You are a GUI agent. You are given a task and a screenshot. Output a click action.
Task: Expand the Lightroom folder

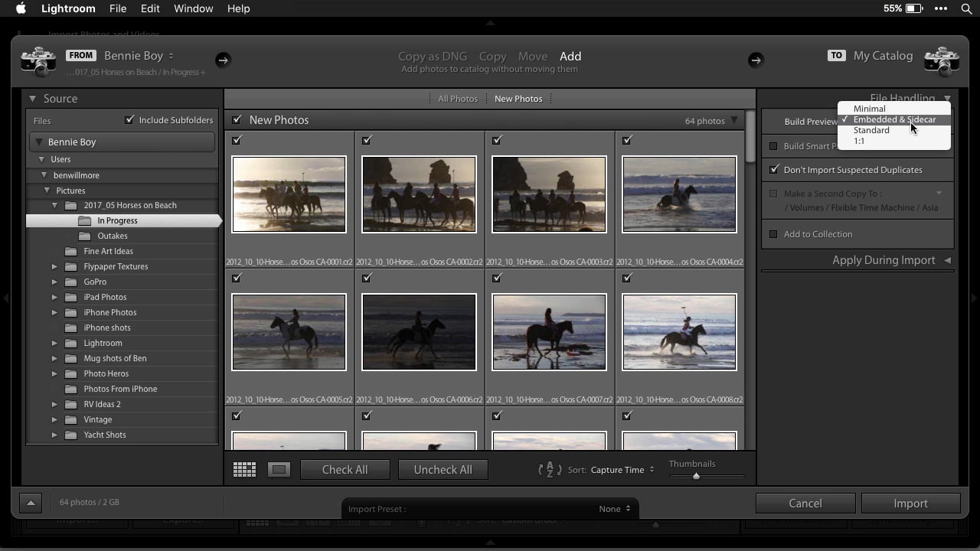54,343
